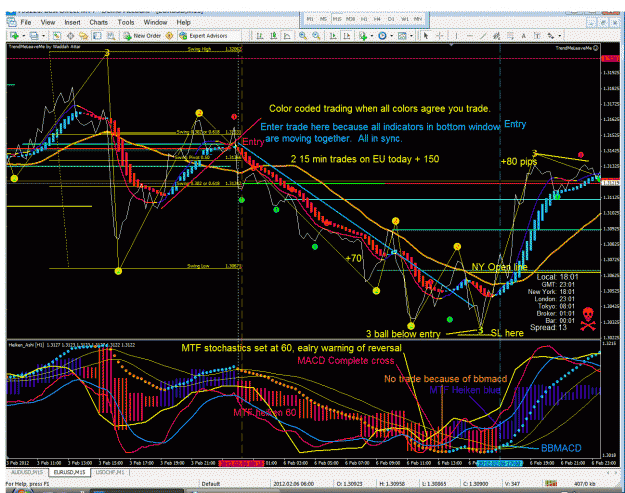Select the Text drawing tool
Screen dimensions: 625x493
[524, 36]
